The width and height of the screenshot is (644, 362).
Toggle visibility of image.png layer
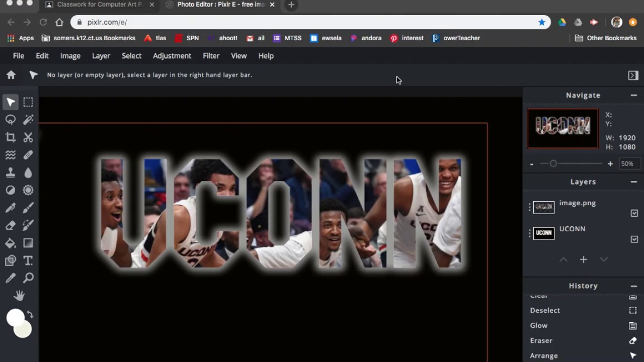634,213
